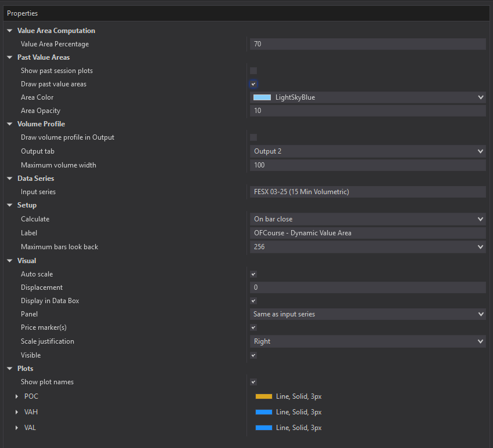Click the Label text field
The image size is (493, 448).
(368, 233)
